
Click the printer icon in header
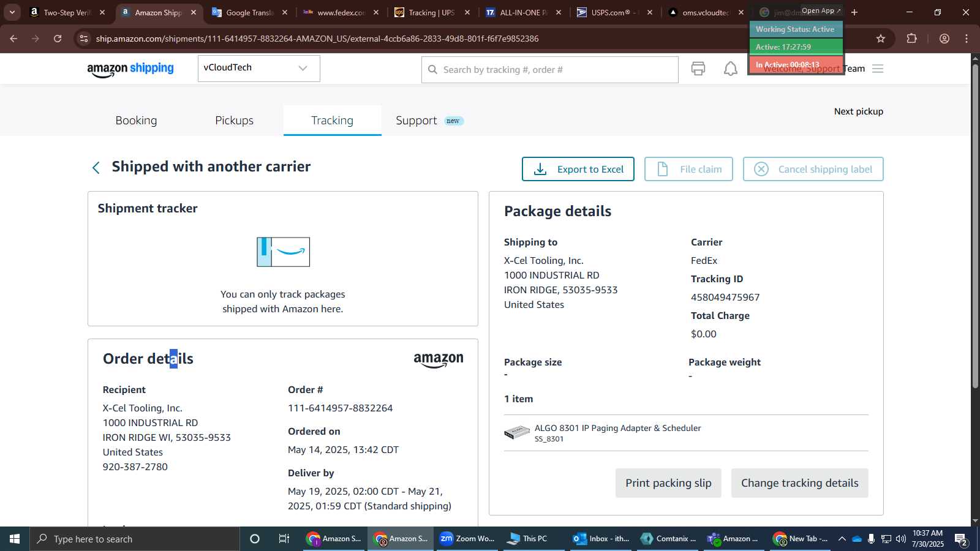click(698, 69)
